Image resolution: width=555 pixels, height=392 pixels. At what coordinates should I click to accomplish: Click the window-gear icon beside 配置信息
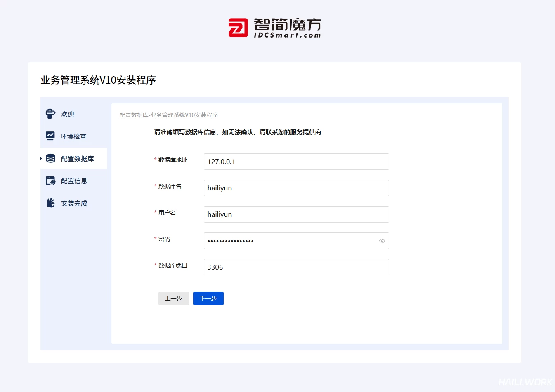pos(50,181)
